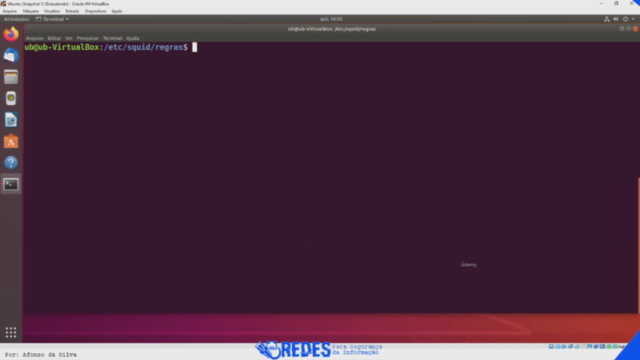The width and height of the screenshot is (640, 360).
Task: Open VirtualBox Visualizar menu
Action: (52, 11)
